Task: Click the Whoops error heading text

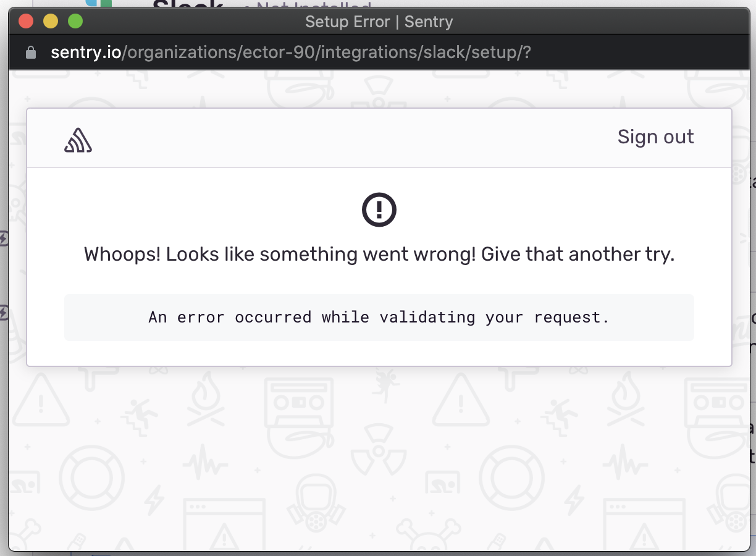Action: [379, 254]
